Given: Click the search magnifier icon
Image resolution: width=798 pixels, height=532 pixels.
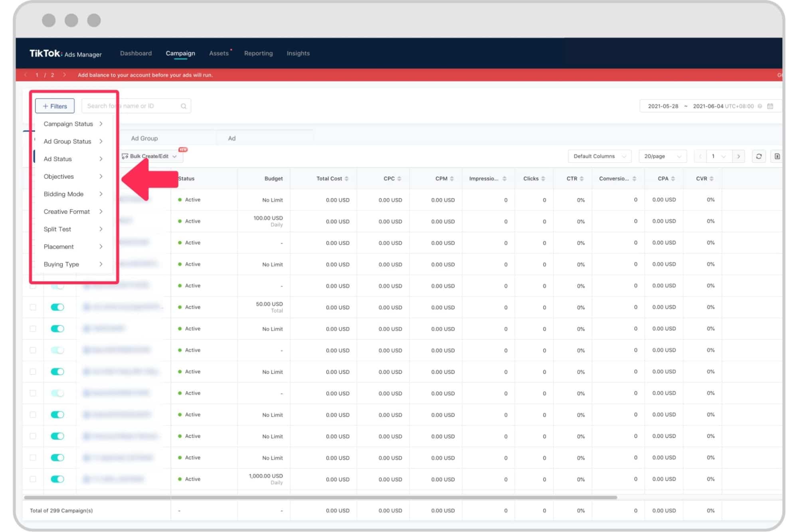Looking at the screenshot, I should [184, 106].
